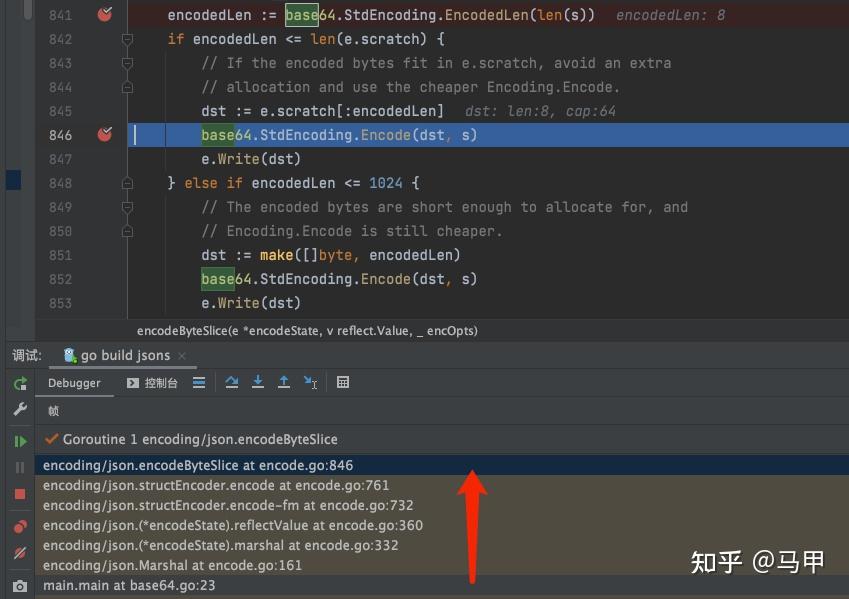Close the go build jsons tab
This screenshot has height=599, width=849.
pyautogui.click(x=182, y=356)
